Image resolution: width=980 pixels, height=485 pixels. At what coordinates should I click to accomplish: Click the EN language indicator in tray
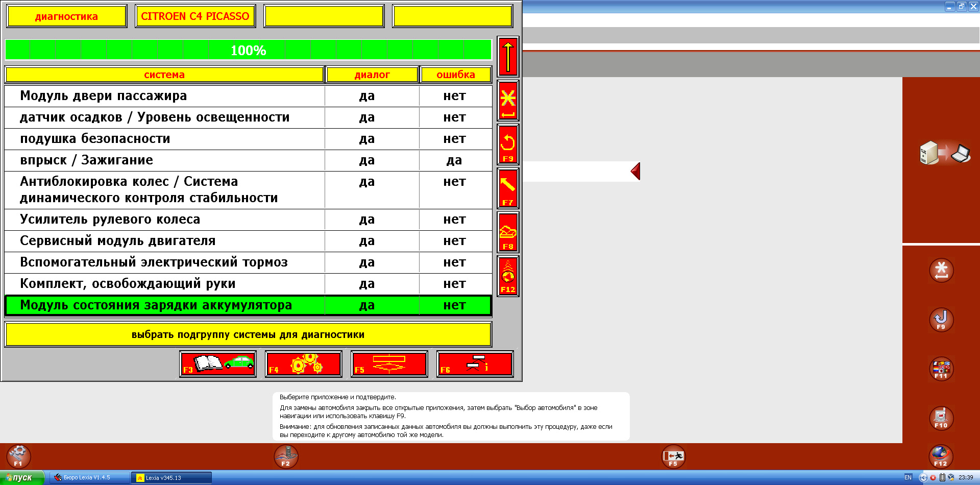click(x=908, y=478)
